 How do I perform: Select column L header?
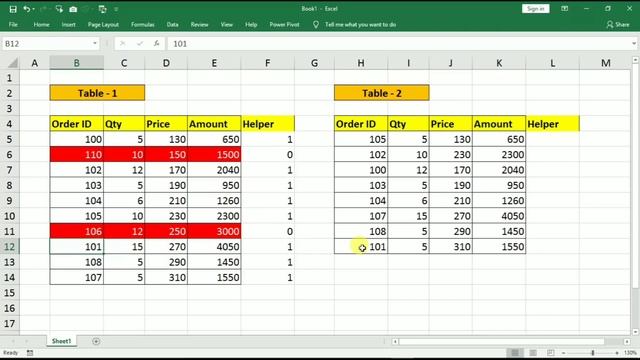552,63
